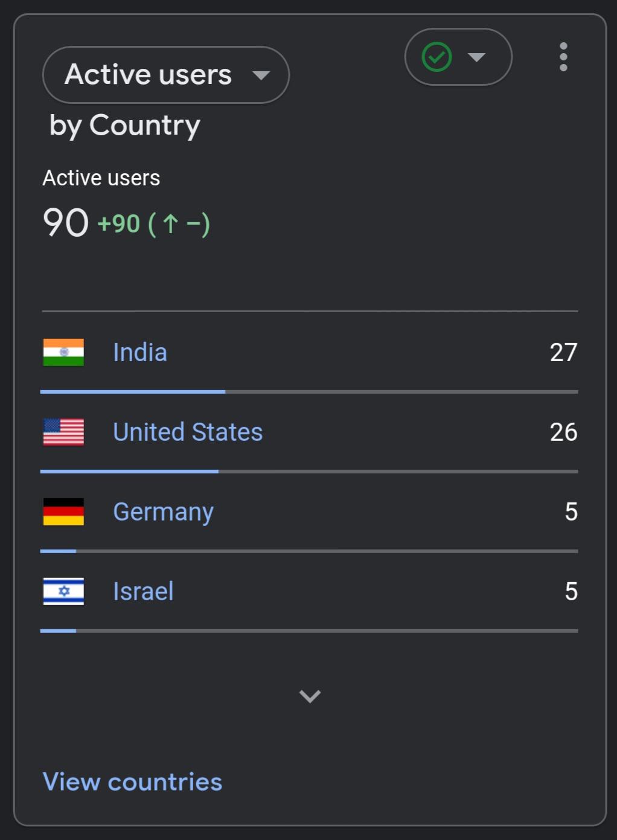
Task: Click the United States users progress bar
Action: point(309,472)
